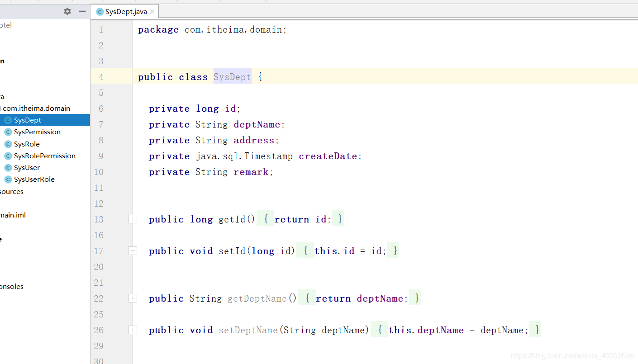
Task: Click the deptName field declaration
Action: point(257,124)
